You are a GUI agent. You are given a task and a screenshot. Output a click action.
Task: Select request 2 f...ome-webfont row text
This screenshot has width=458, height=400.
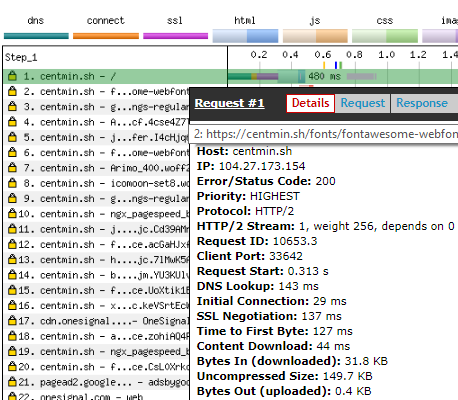click(x=106, y=92)
